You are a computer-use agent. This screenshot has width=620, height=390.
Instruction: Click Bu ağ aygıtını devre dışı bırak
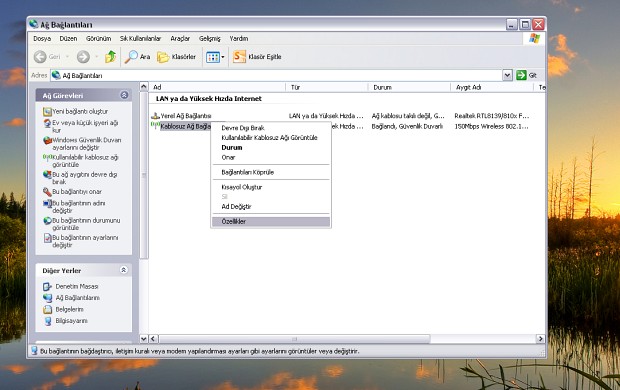click(85, 178)
